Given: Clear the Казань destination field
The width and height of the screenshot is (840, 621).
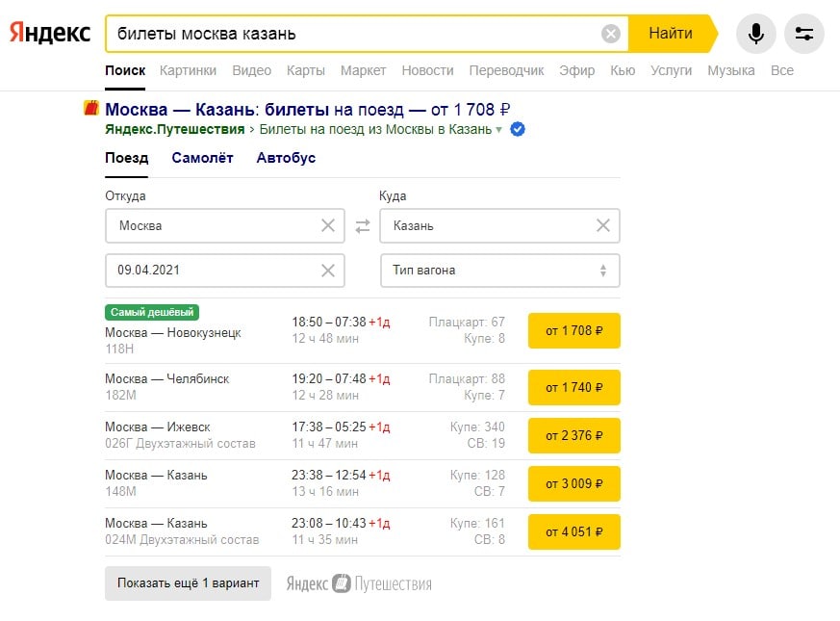Looking at the screenshot, I should [x=603, y=225].
